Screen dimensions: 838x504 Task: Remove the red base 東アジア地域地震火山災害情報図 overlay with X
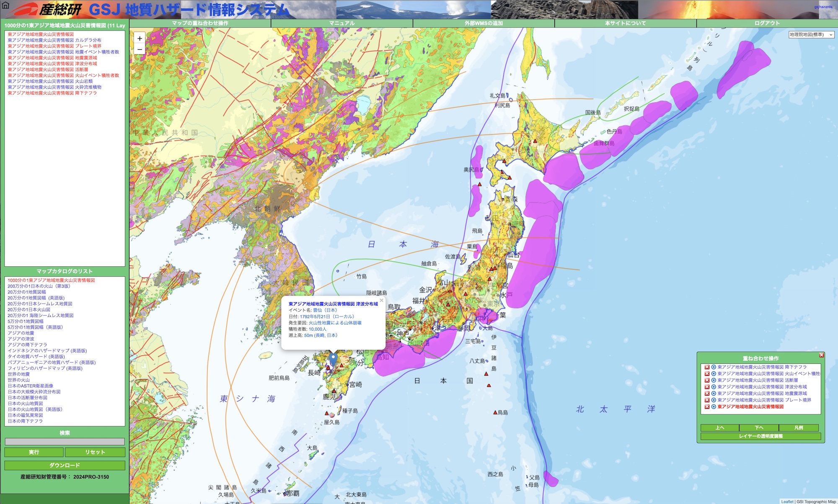click(707, 407)
